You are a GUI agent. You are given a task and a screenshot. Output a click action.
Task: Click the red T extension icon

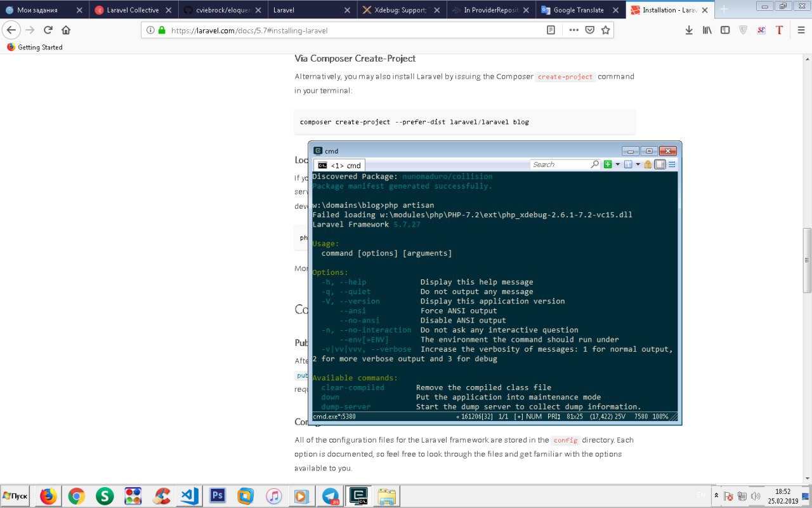pos(779,30)
